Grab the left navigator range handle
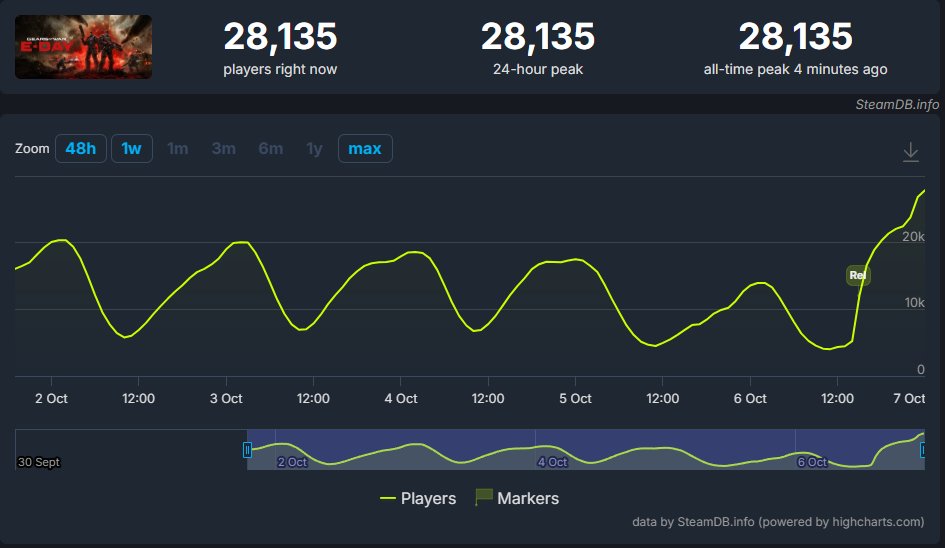The width and height of the screenshot is (945, 548). 247,450
